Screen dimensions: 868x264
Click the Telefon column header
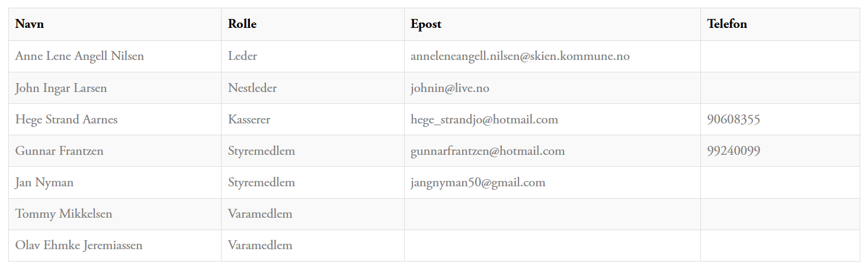[726, 24]
